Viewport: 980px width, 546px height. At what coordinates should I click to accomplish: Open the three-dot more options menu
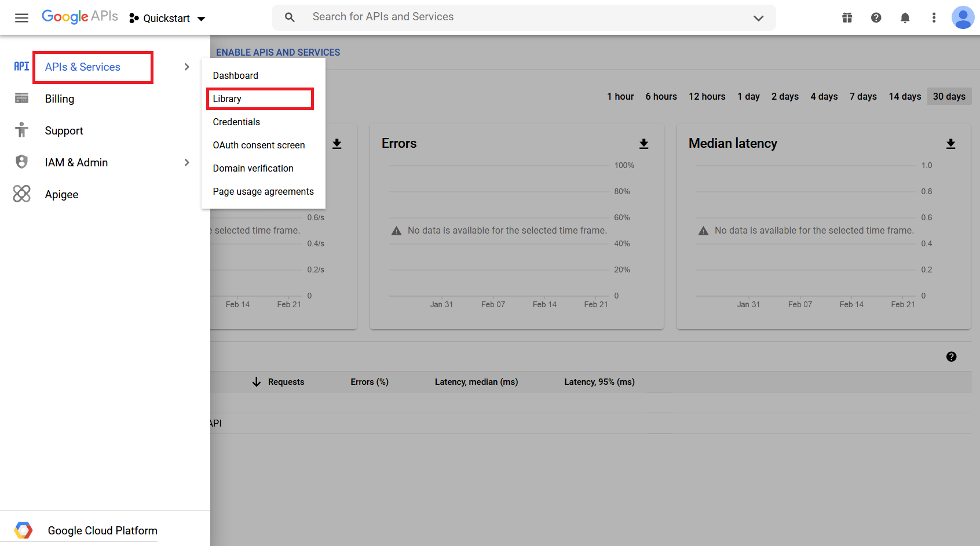pyautogui.click(x=934, y=18)
